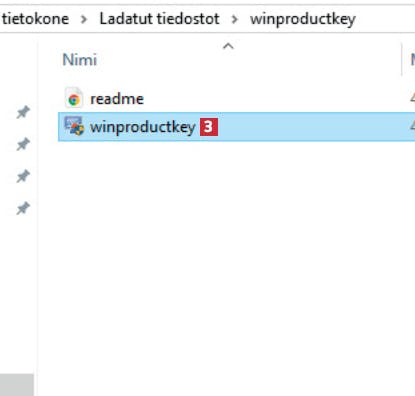Click the readme file name
Viewport: 415px width, 396px height.
pyautogui.click(x=117, y=99)
